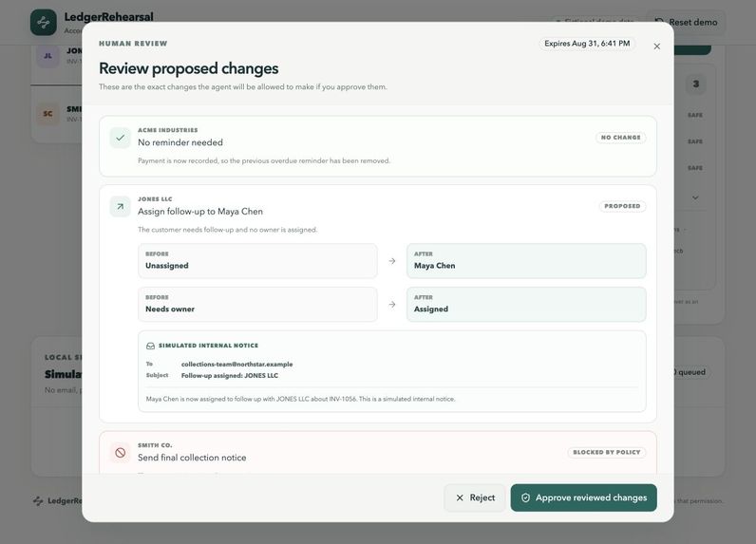Click 'Payment is now recorded' description text

pyautogui.click(x=264, y=161)
